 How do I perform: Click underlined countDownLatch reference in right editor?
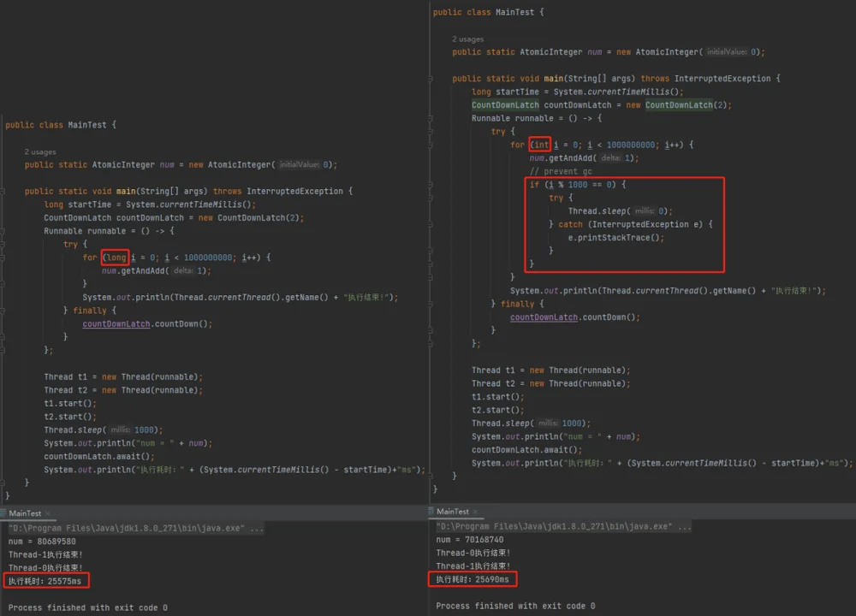click(544, 317)
